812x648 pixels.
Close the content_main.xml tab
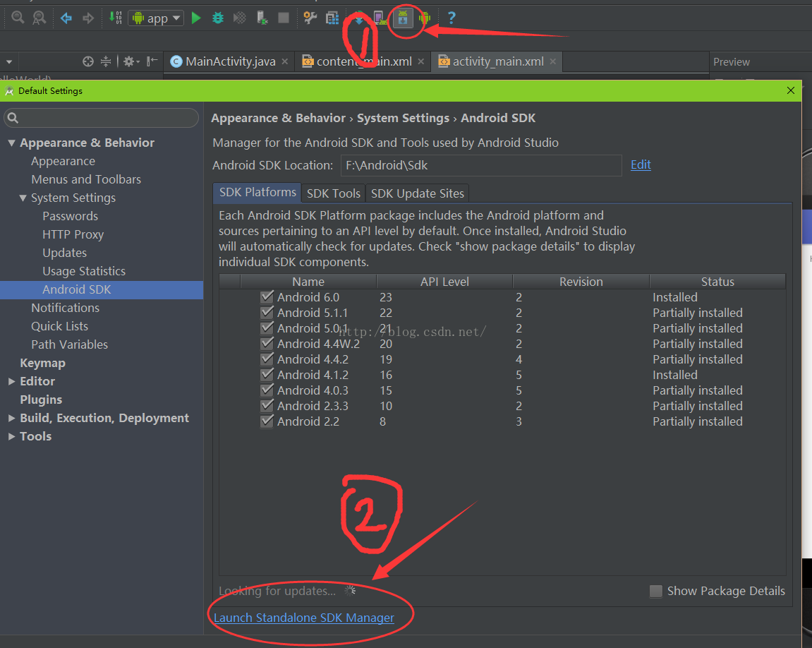pyautogui.click(x=421, y=61)
